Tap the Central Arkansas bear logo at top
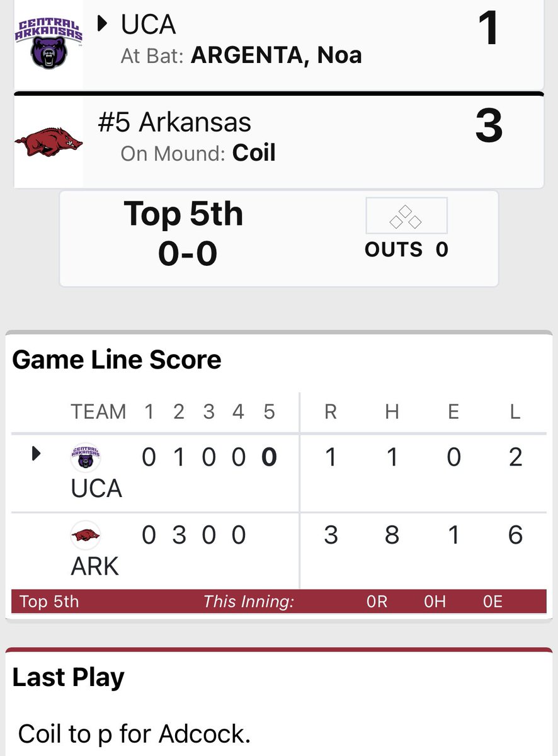The height and width of the screenshot is (756, 558). 48,43
